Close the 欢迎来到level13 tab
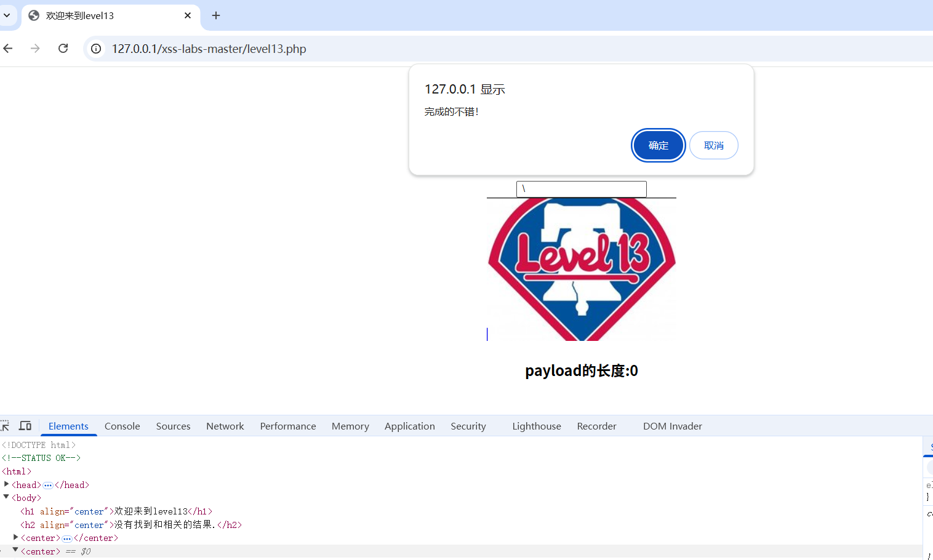Screen dimensions: 933x560 point(188,15)
